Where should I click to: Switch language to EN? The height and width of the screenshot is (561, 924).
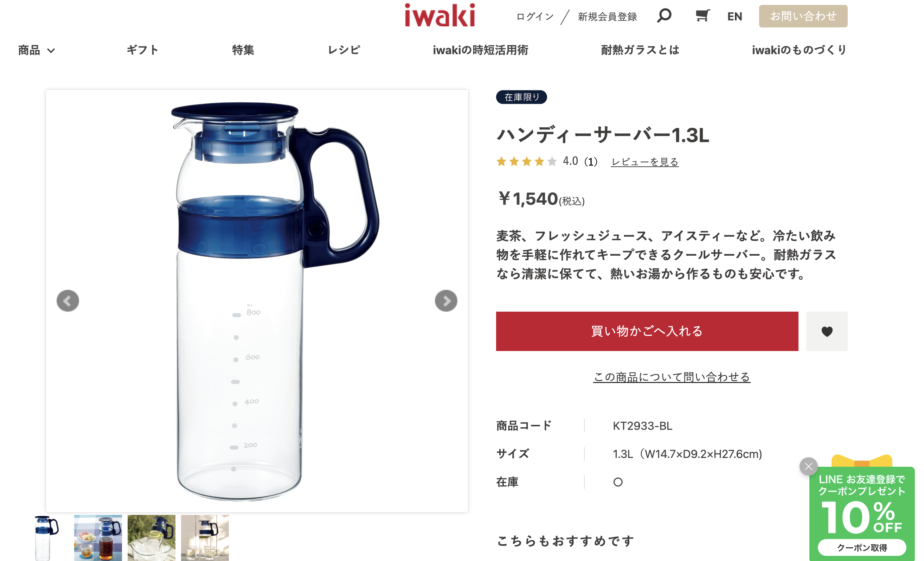[x=734, y=17]
